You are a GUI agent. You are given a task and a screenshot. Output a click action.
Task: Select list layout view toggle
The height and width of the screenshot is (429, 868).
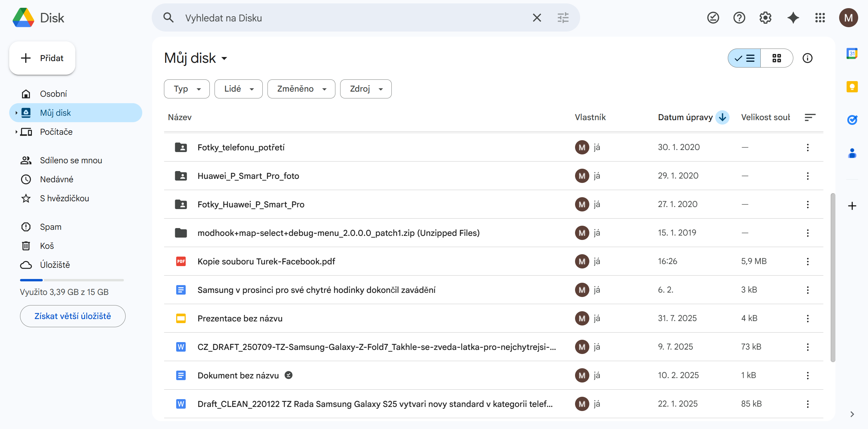pos(744,58)
